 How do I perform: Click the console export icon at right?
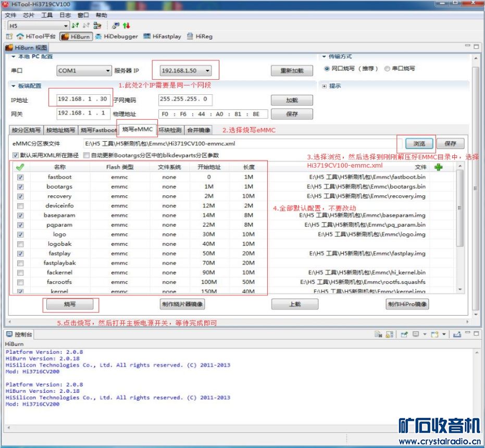tap(457, 334)
